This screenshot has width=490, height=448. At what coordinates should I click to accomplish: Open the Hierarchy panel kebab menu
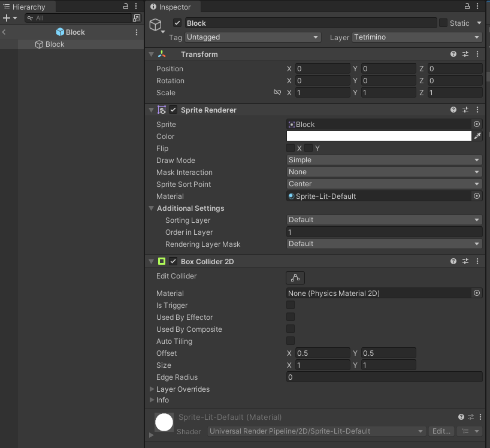tap(136, 6)
